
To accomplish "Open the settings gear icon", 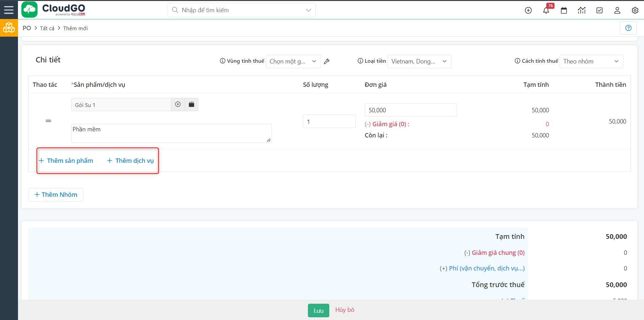I will coord(635,11).
